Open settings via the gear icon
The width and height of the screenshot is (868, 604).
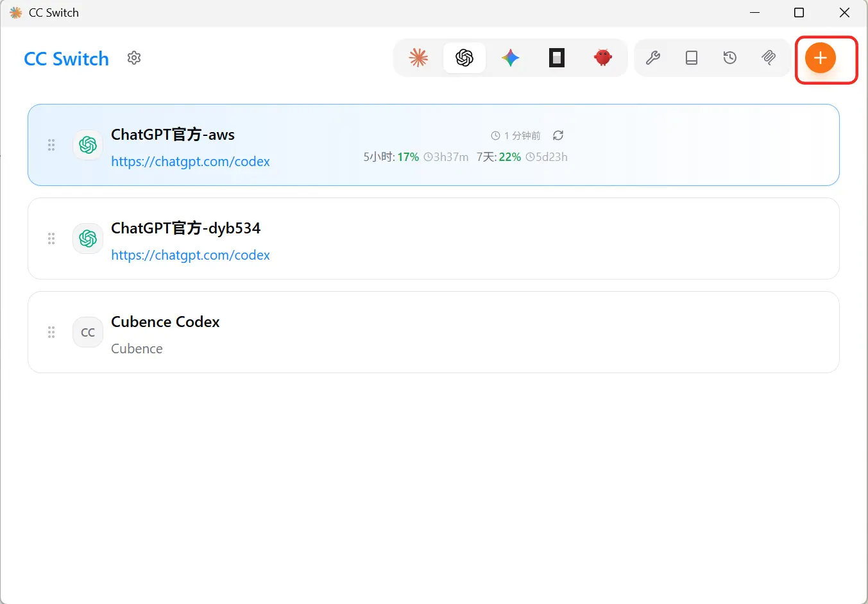click(x=134, y=58)
